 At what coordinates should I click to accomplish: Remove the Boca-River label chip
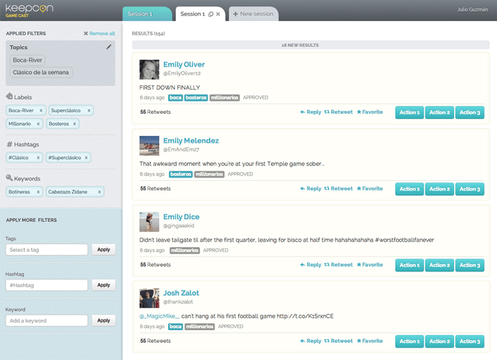(x=41, y=110)
